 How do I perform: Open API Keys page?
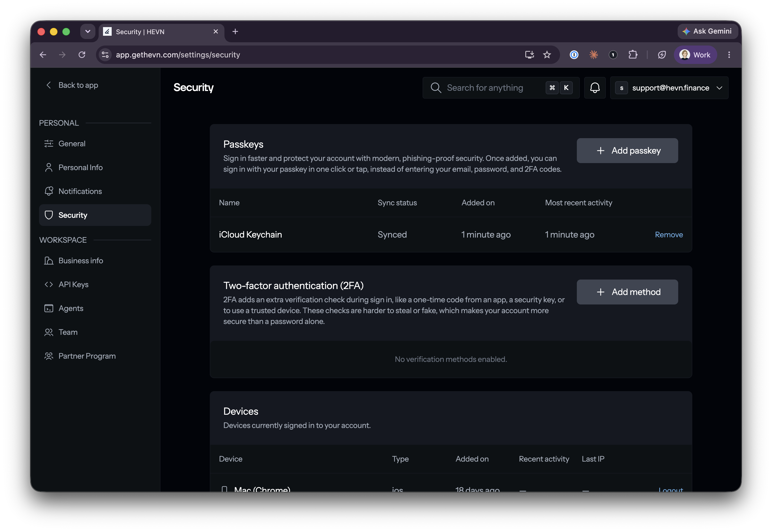(95, 284)
